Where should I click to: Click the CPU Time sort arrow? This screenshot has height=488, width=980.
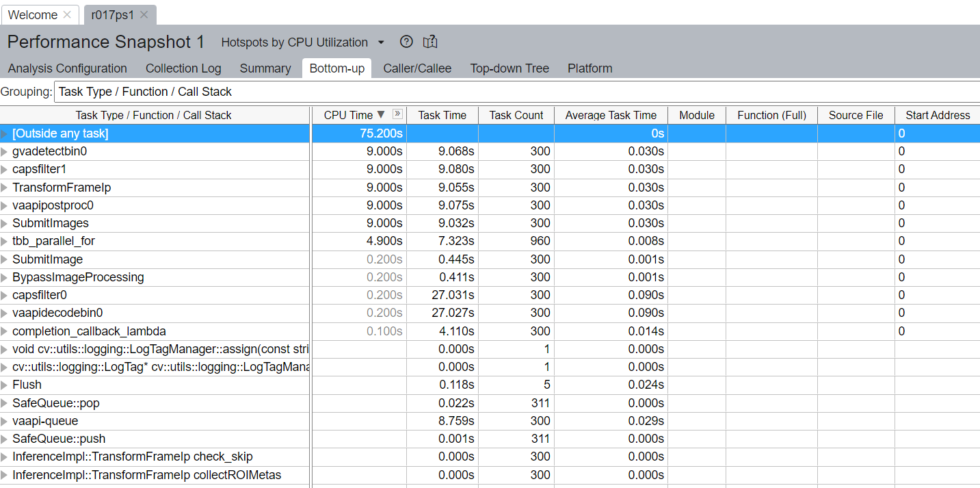pos(382,115)
